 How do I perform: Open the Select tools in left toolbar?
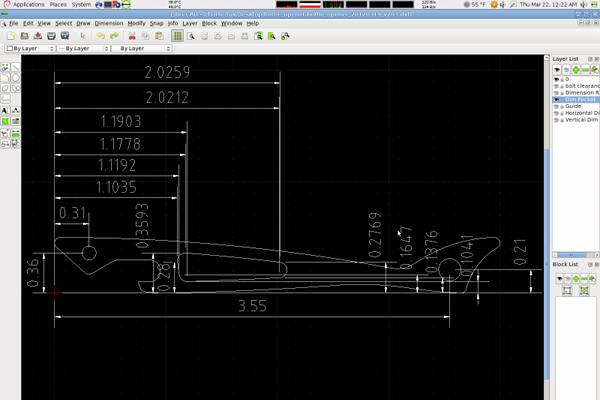[x=15, y=144]
